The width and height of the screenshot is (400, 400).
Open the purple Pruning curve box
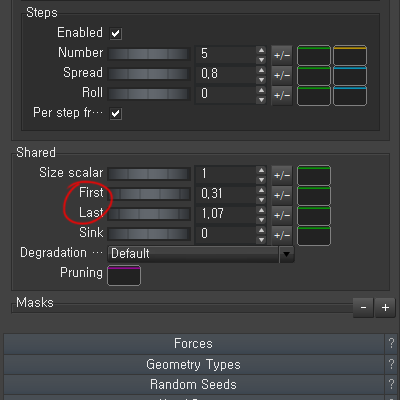[x=124, y=276]
